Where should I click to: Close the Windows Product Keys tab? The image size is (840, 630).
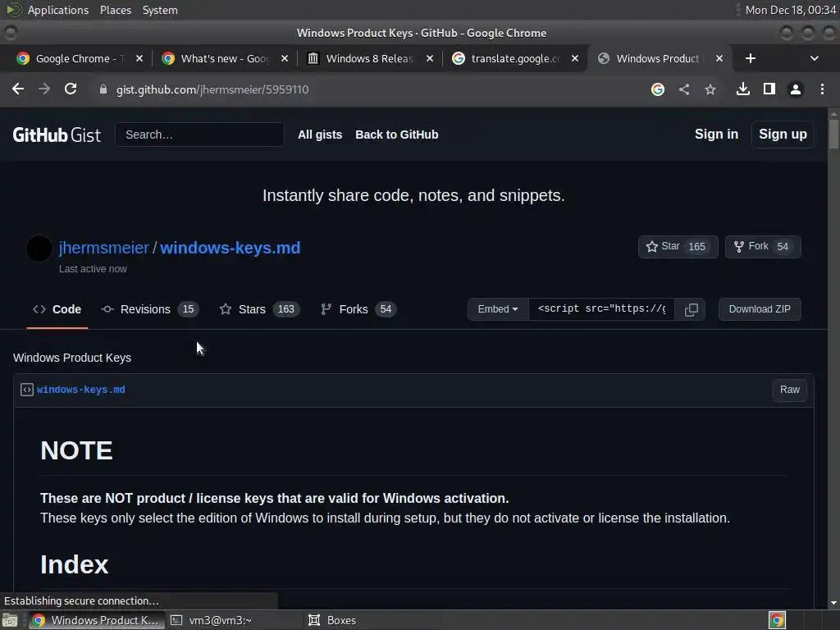coord(719,58)
